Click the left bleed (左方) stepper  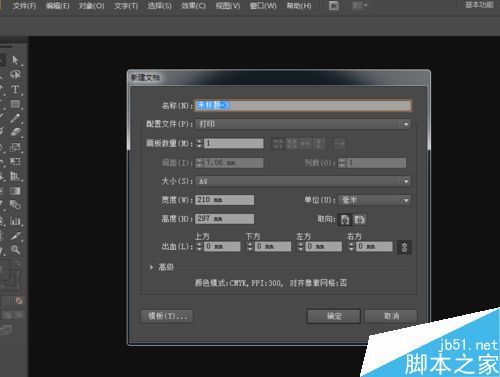tap(301, 247)
